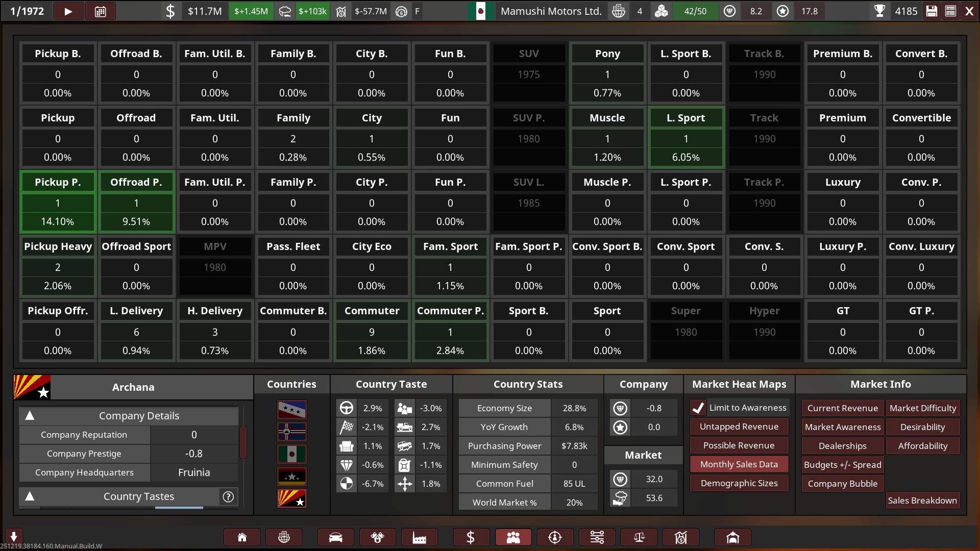Open finances dollar icon in bottom toolbar
This screenshot has width=980, height=551.
(x=471, y=537)
